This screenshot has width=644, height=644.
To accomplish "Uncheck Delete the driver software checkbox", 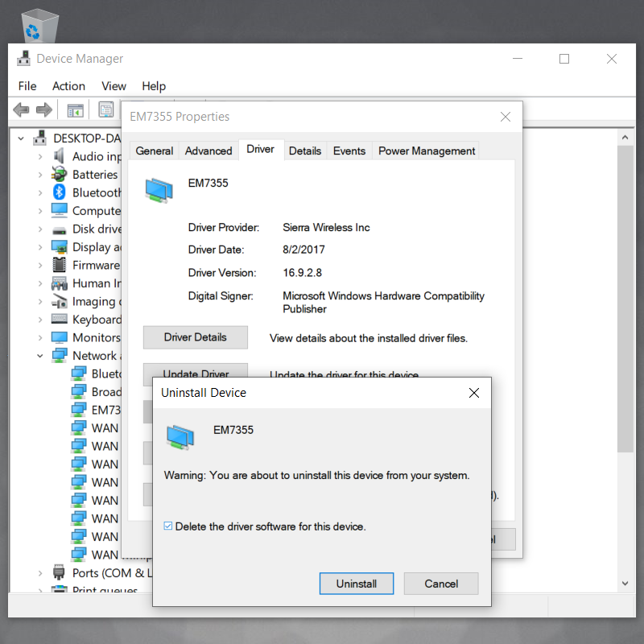I will click(168, 526).
